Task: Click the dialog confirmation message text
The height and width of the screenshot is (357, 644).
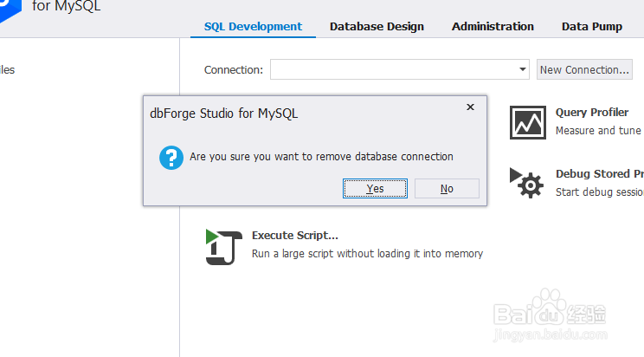Action: (321, 157)
